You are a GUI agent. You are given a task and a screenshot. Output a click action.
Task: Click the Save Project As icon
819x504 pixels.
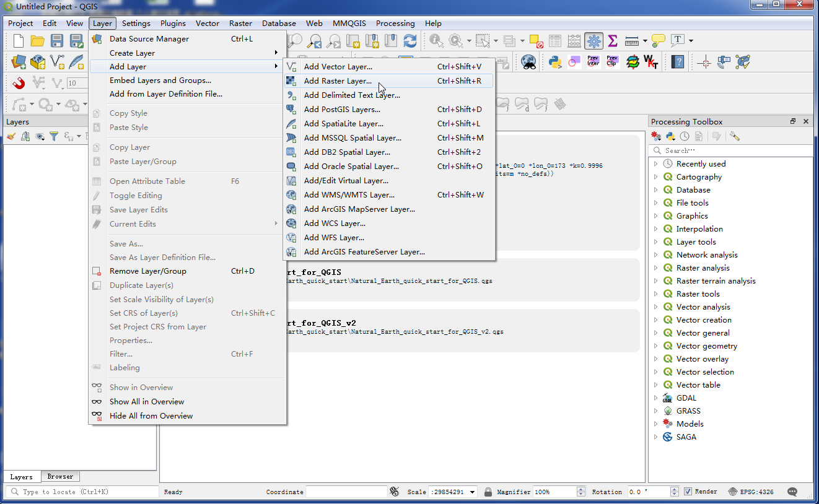(76, 41)
